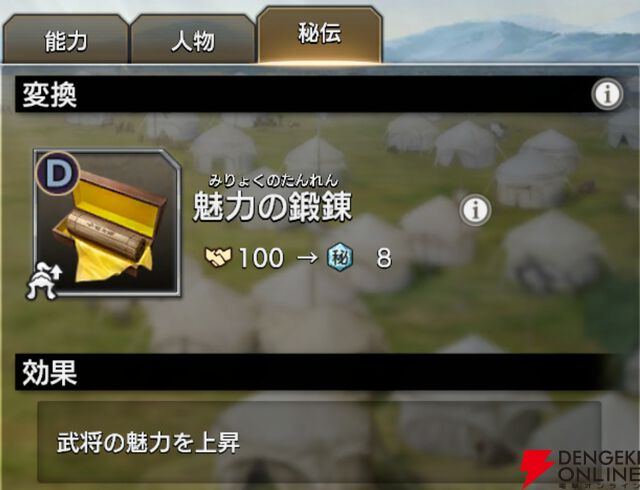Switch to the 能力 tab

(66, 40)
